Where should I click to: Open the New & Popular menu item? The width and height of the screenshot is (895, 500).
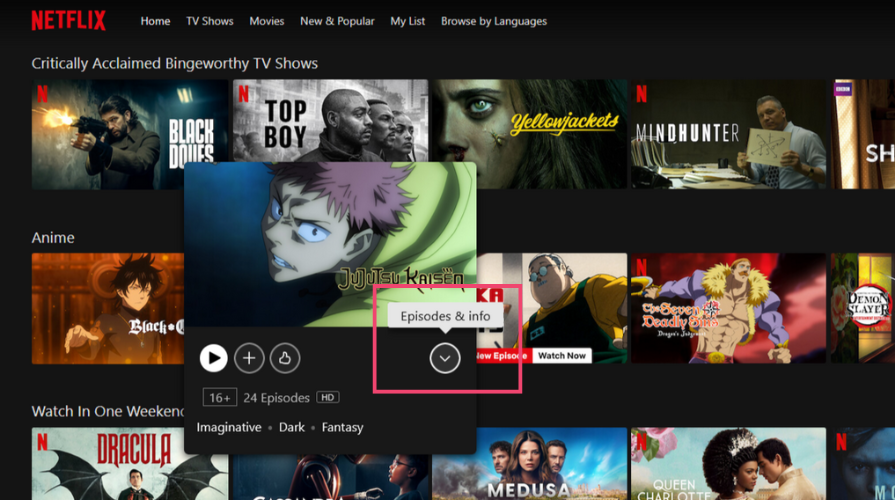[x=337, y=21]
